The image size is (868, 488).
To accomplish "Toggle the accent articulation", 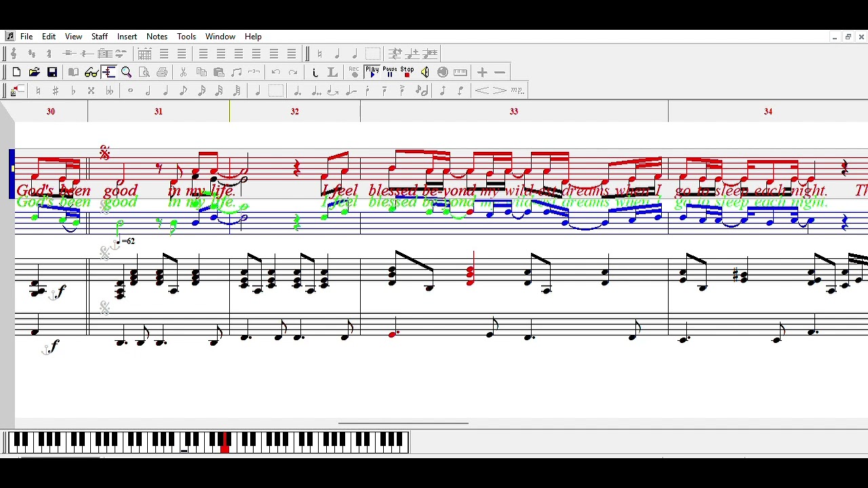I will click(x=403, y=91).
